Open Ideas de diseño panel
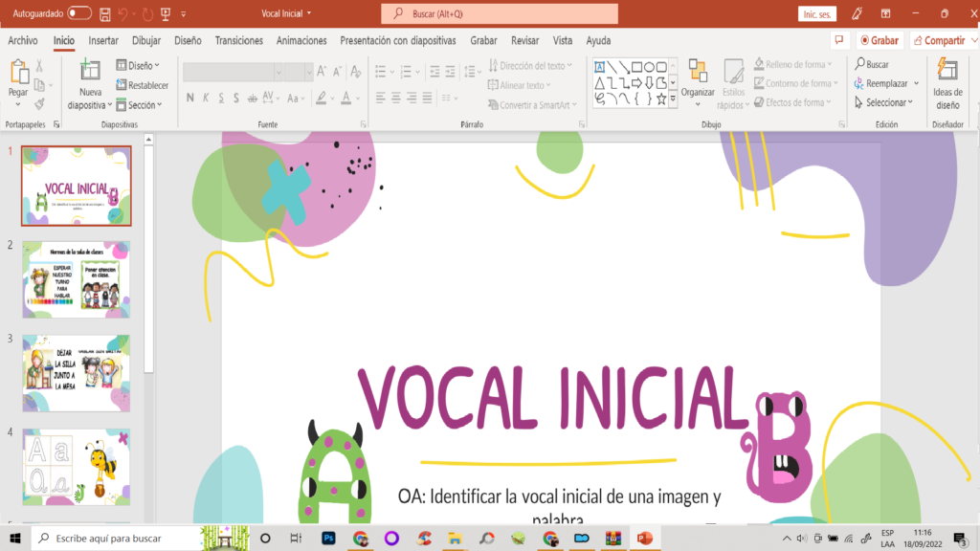The image size is (980, 551). (947, 84)
